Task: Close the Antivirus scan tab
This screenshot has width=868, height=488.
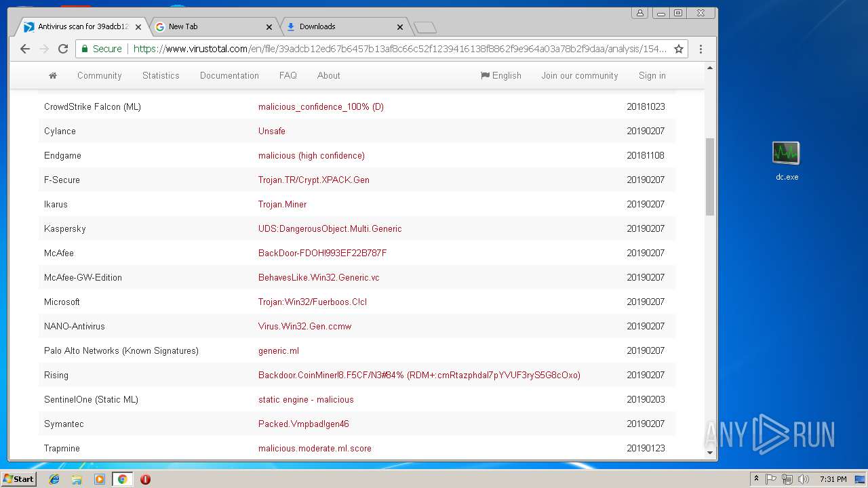Action: click(138, 27)
